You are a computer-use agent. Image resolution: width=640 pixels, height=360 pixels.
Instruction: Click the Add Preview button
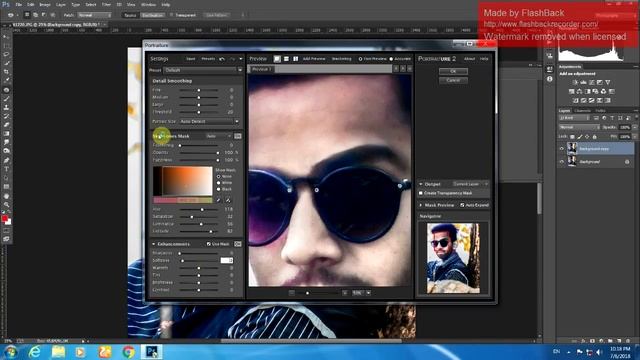(314, 59)
